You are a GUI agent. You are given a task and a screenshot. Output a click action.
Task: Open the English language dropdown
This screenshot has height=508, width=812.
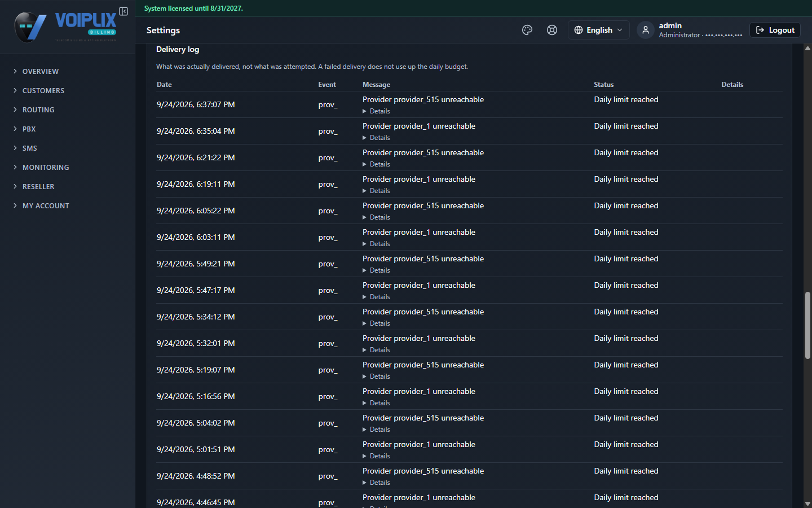point(598,30)
